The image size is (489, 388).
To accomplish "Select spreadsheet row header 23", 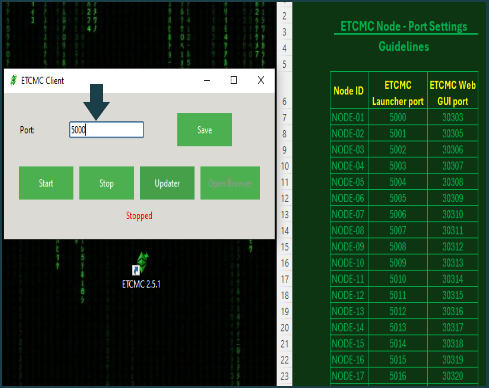I will tap(284, 376).
